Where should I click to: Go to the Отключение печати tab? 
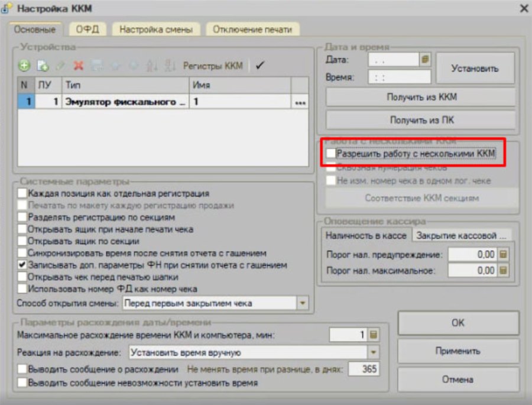point(252,29)
